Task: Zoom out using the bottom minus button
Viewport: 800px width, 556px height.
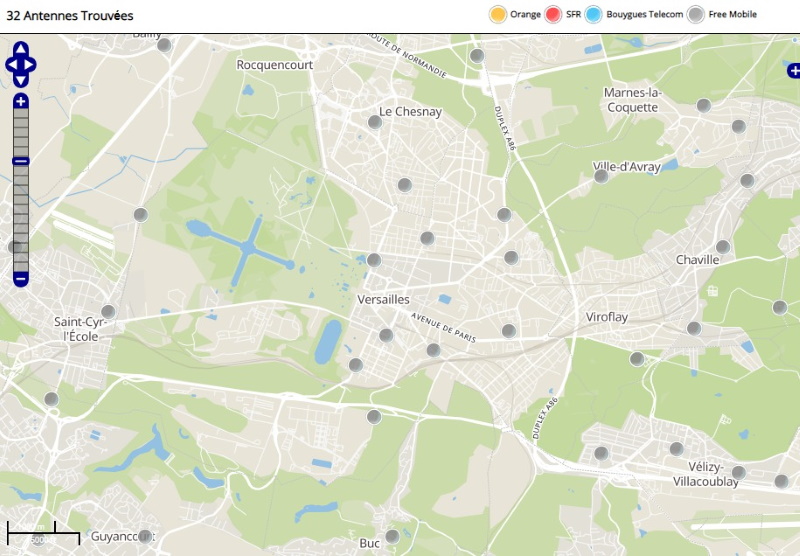Action: click(x=21, y=279)
